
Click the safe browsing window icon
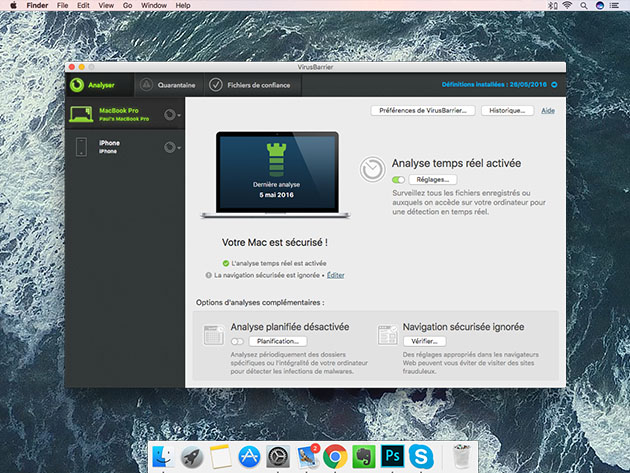(387, 335)
